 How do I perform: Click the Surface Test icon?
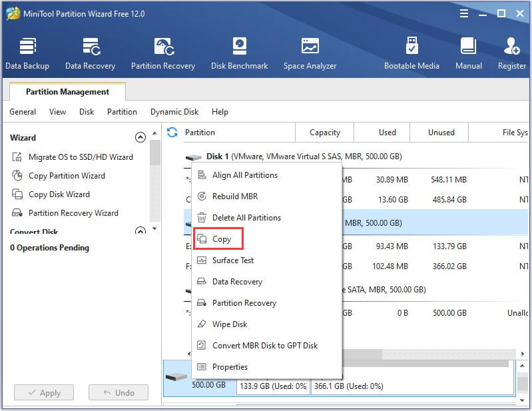[202, 260]
